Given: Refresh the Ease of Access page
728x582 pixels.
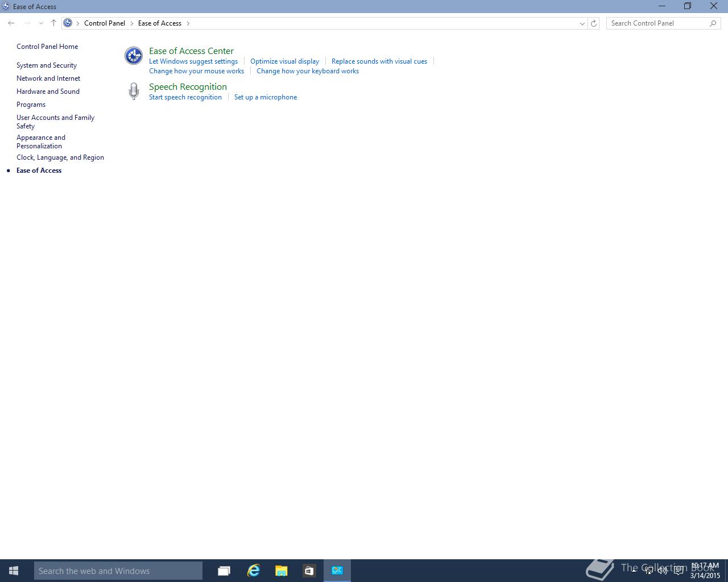Looking at the screenshot, I should pyautogui.click(x=594, y=23).
